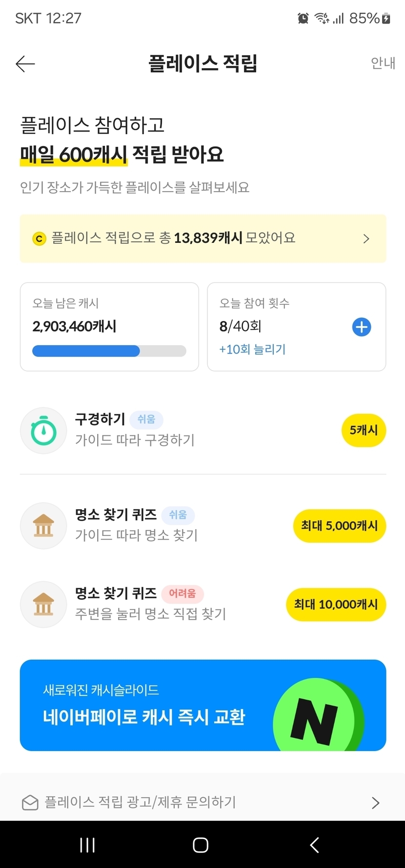
Task: Tap the back arrow in header
Action: pos(25,64)
